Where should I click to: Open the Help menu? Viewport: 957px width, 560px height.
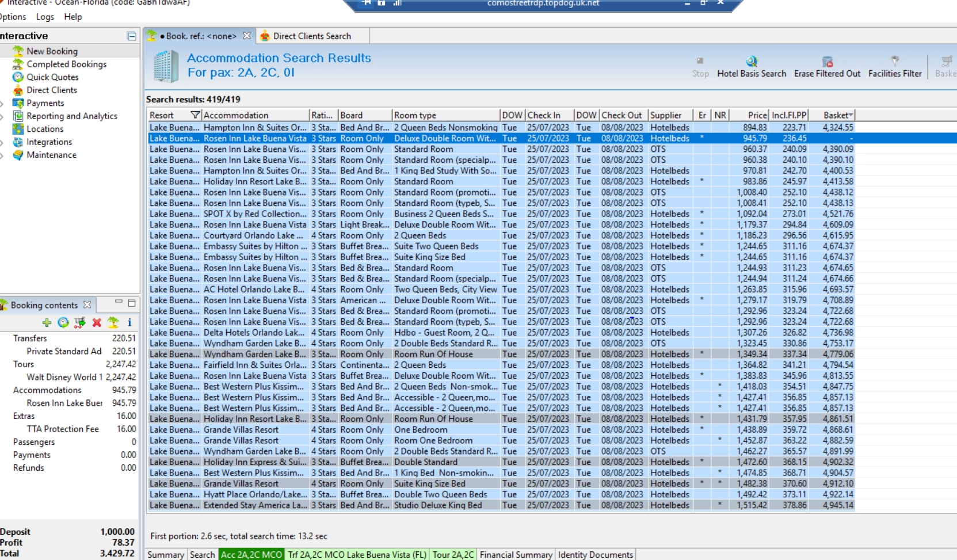pos(73,17)
